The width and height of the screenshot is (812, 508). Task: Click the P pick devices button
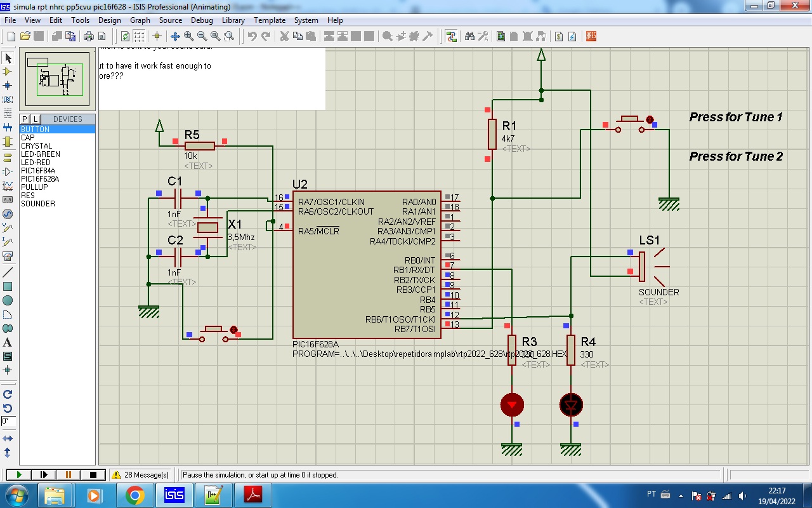click(25, 119)
